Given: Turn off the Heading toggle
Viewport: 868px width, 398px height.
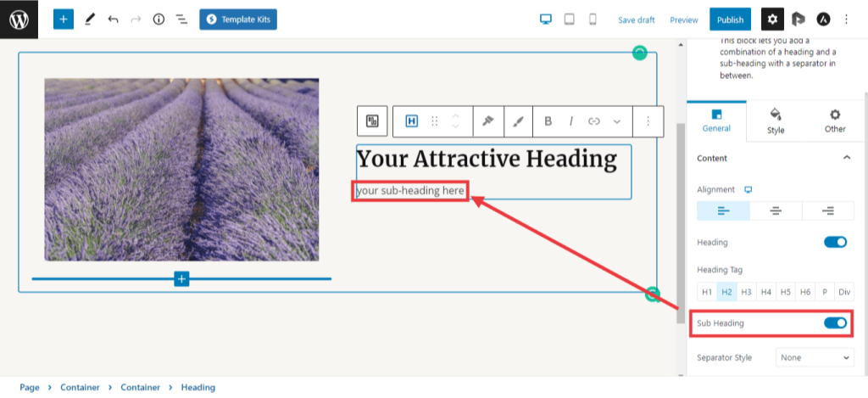Looking at the screenshot, I should click(835, 243).
